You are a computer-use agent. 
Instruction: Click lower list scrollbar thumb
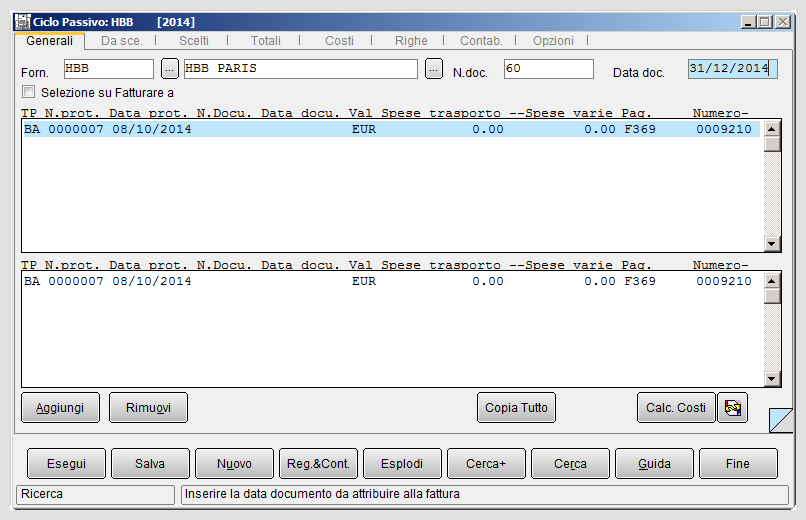coord(772,296)
